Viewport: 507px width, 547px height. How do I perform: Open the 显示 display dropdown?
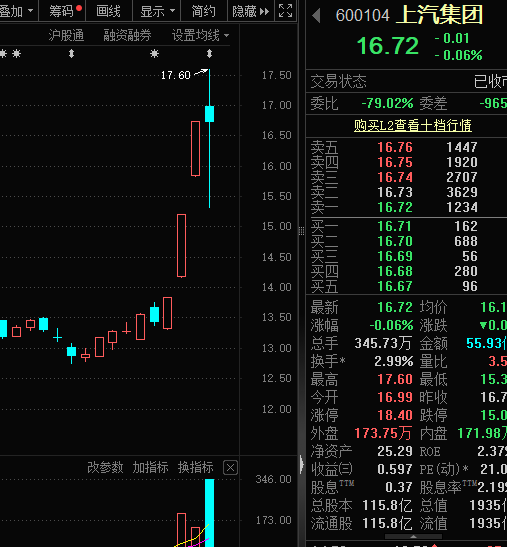tap(157, 12)
